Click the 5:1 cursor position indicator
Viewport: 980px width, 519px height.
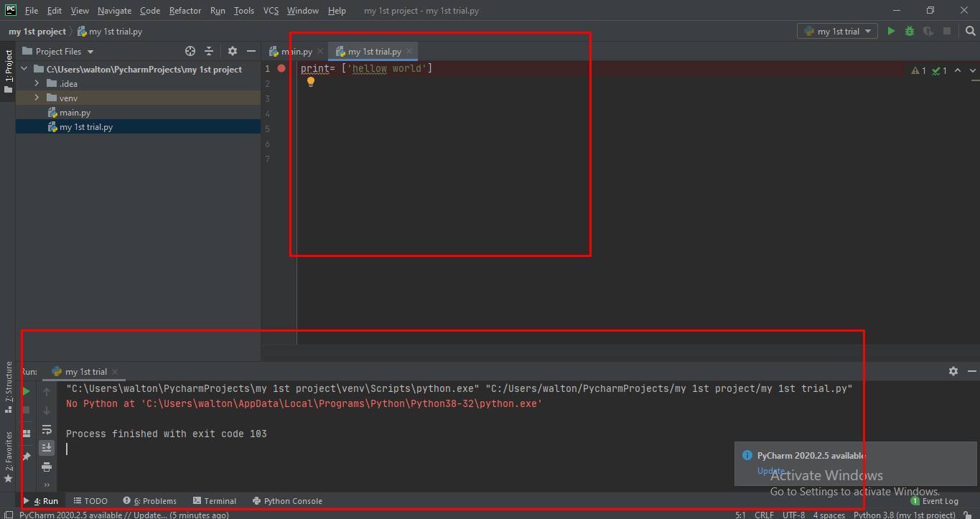click(x=740, y=515)
